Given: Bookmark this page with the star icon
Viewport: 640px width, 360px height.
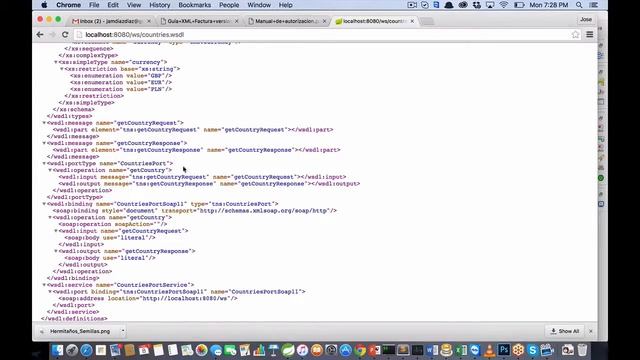Looking at the screenshot, I should tap(576, 35).
